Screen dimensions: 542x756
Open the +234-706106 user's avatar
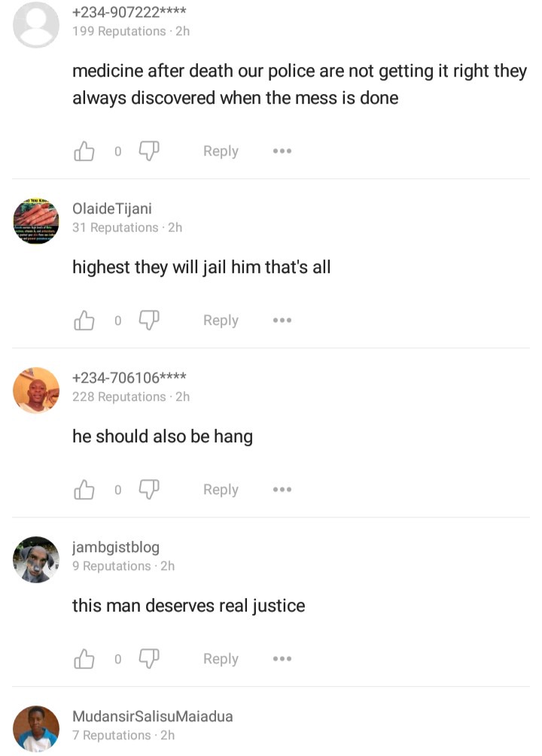point(36,390)
